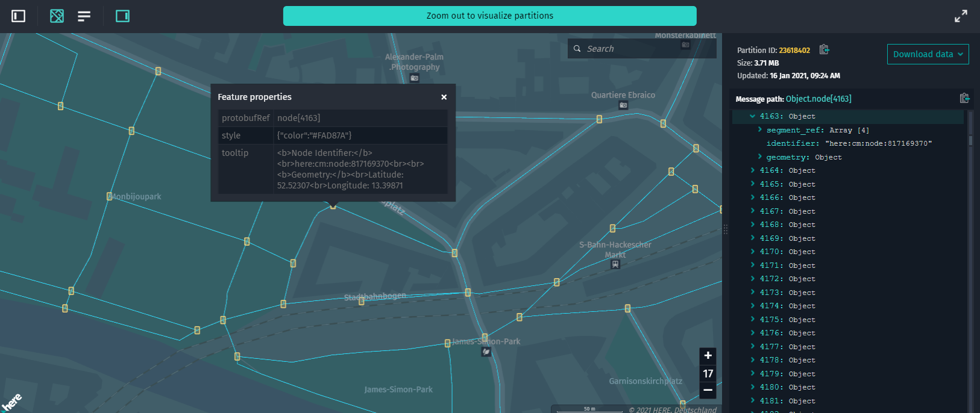This screenshot has height=413, width=980.
Task: Click the style color #FAD87A value
Action: (314, 135)
